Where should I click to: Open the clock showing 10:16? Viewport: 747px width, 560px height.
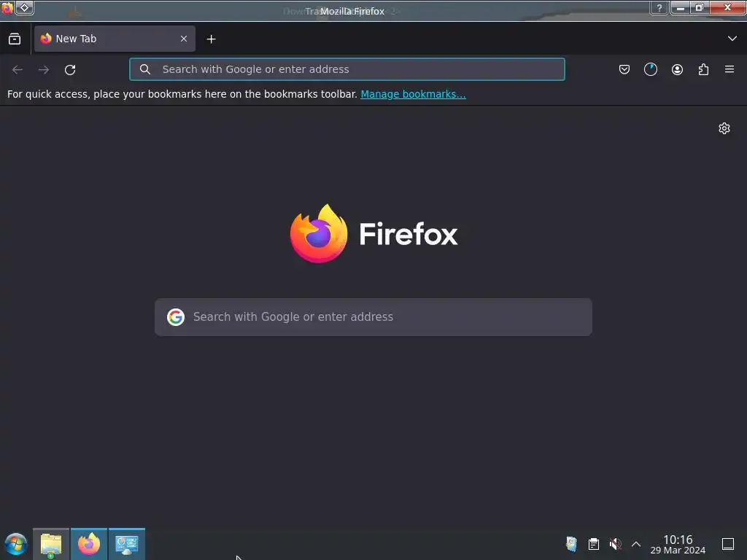tap(678, 544)
